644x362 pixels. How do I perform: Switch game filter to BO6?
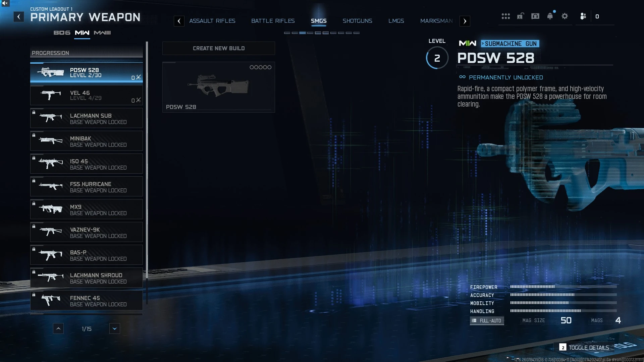62,33
